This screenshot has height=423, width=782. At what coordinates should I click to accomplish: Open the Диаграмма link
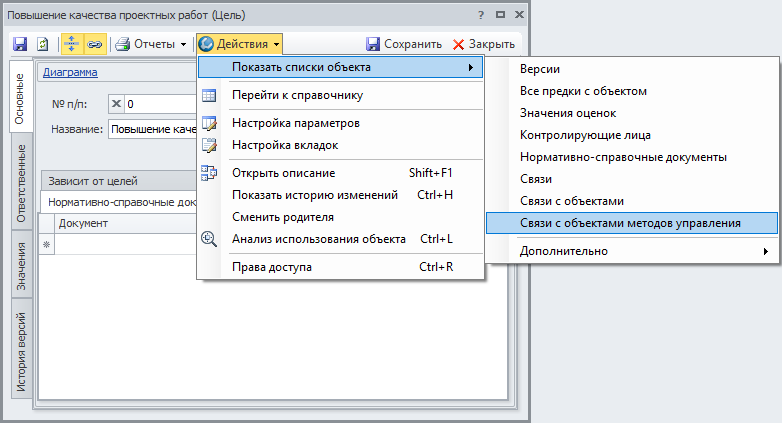[x=69, y=72]
